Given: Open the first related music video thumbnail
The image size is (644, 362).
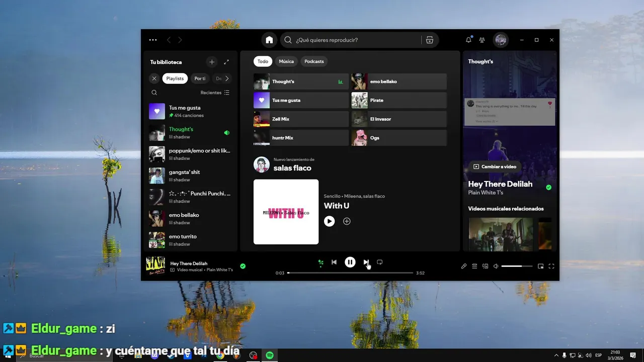Looking at the screenshot, I should pos(501,234).
